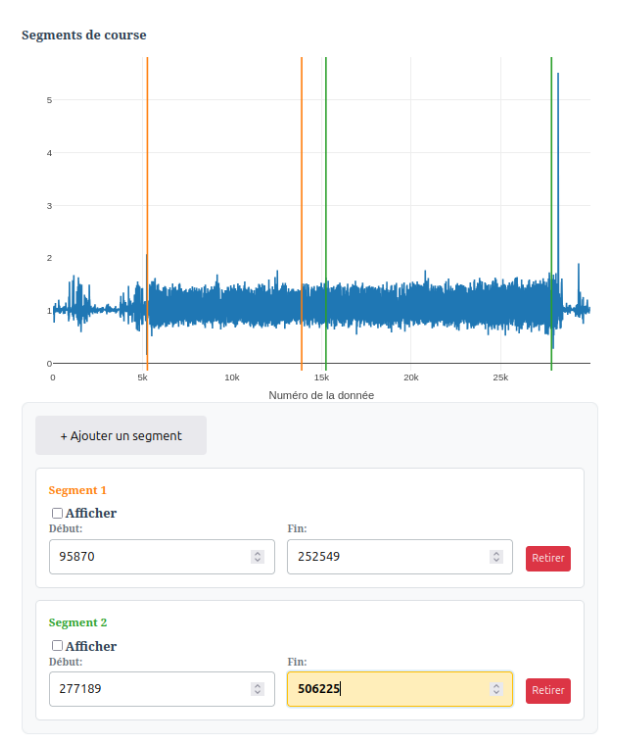Focus the Segment 2 Début field showing 277189

(x=162, y=689)
